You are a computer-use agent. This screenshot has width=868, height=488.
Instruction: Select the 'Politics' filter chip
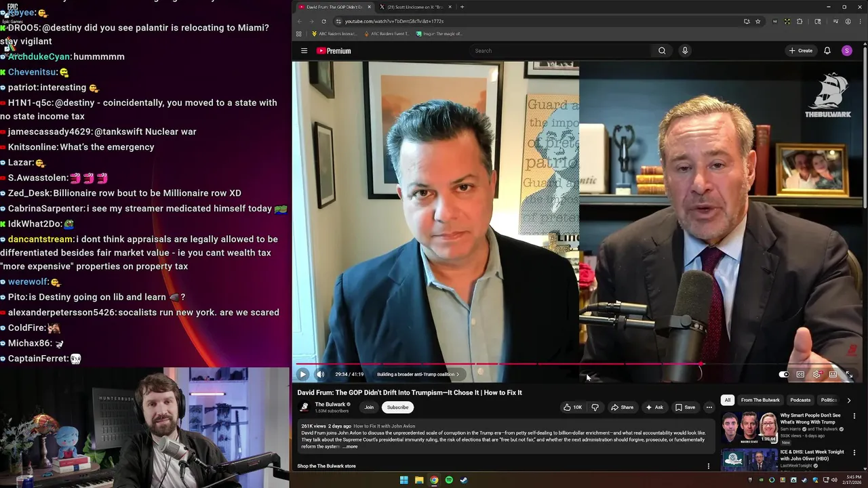point(829,400)
